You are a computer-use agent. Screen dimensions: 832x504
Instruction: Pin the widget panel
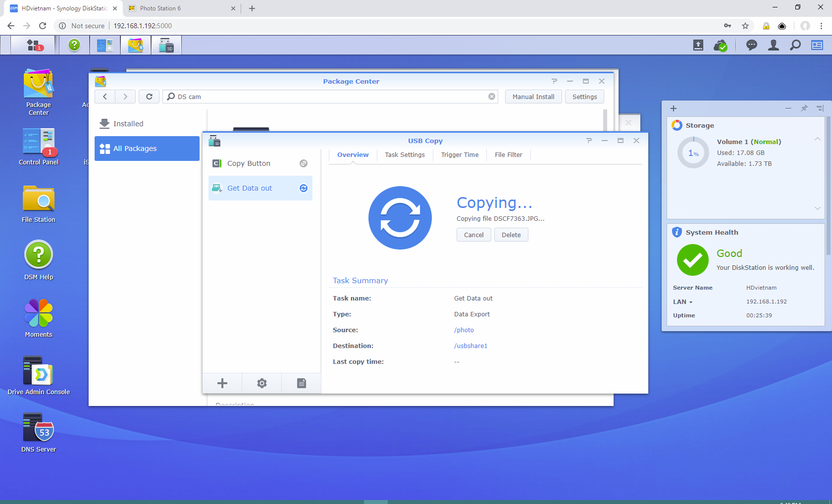click(x=804, y=108)
